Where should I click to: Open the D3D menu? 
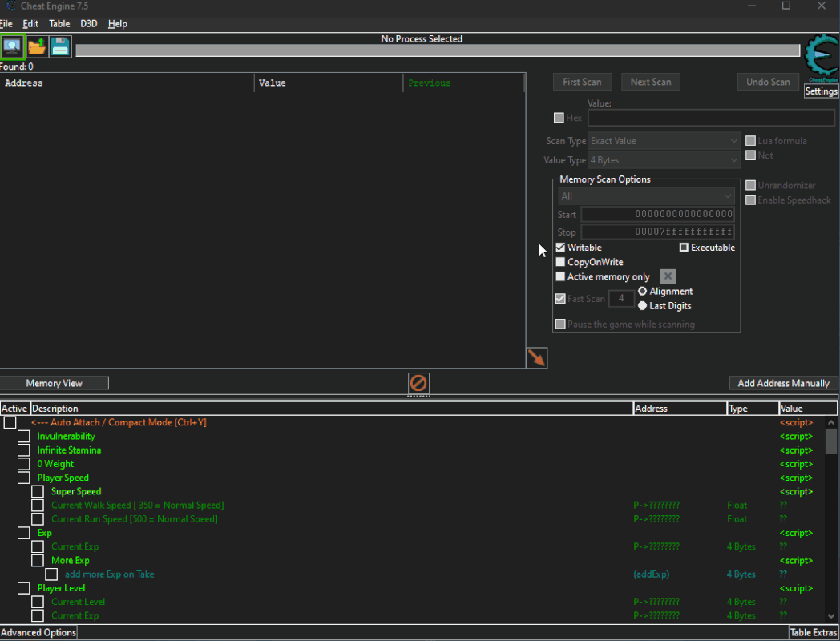89,23
